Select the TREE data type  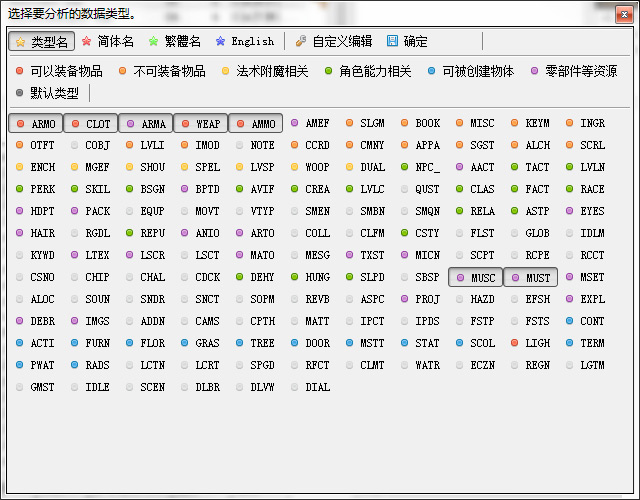pos(256,343)
